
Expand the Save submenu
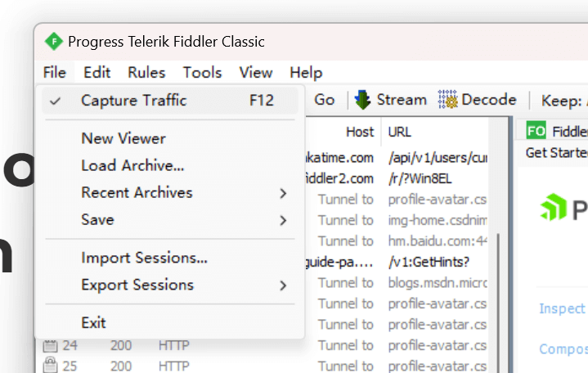(283, 220)
